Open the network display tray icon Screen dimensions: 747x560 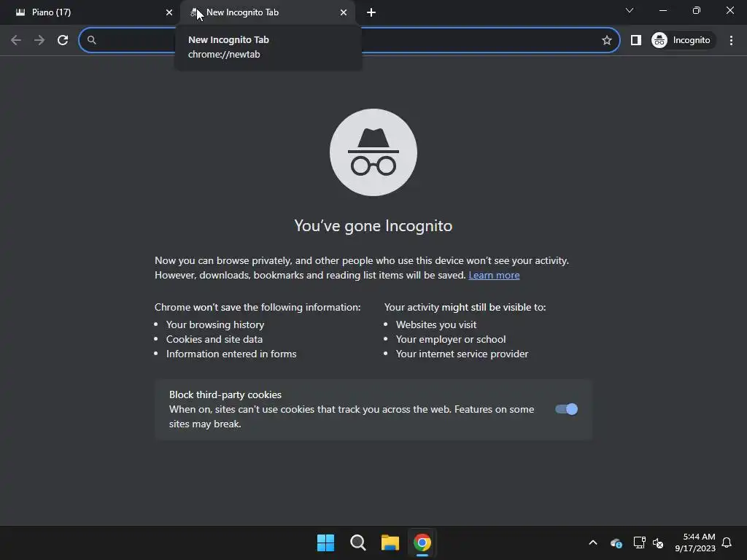(x=639, y=542)
